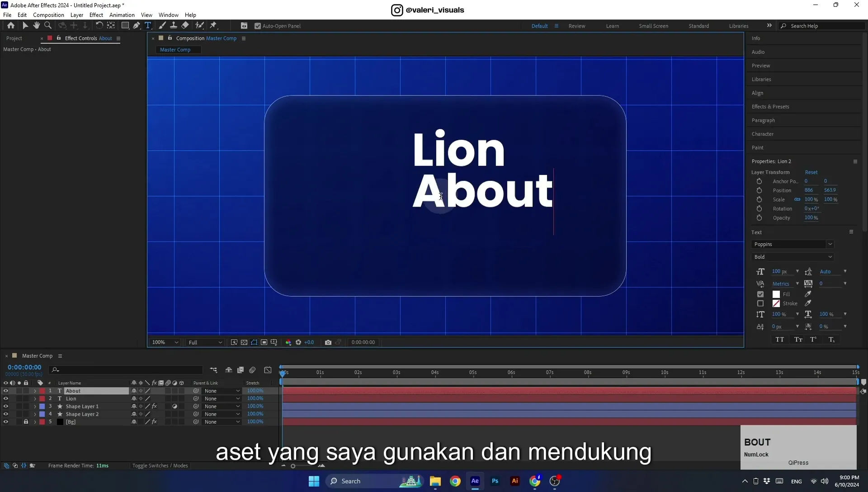Open the Effects & Presets panel
Screen dimensions: 868x492
(x=770, y=107)
